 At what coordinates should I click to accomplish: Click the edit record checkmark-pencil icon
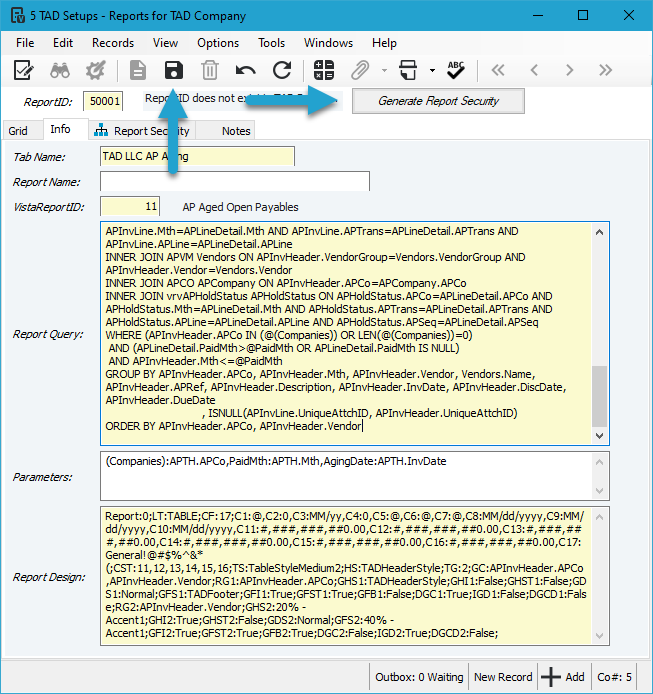tap(23, 70)
